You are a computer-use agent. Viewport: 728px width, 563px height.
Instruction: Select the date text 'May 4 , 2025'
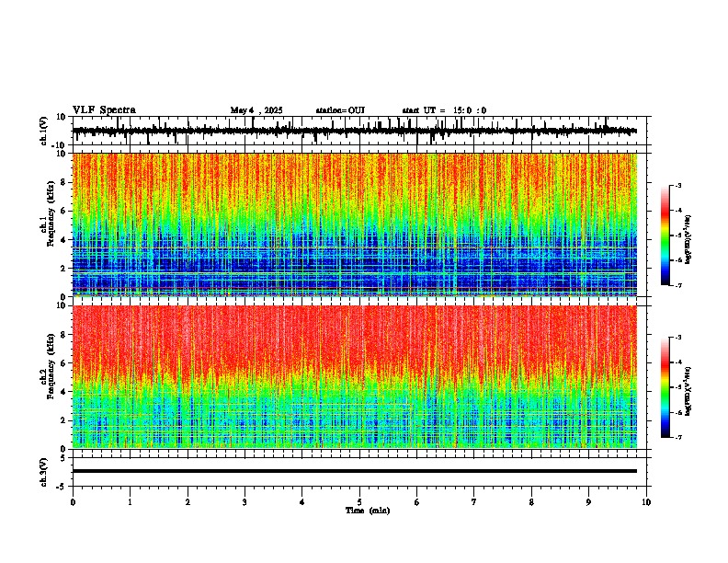click(x=256, y=110)
